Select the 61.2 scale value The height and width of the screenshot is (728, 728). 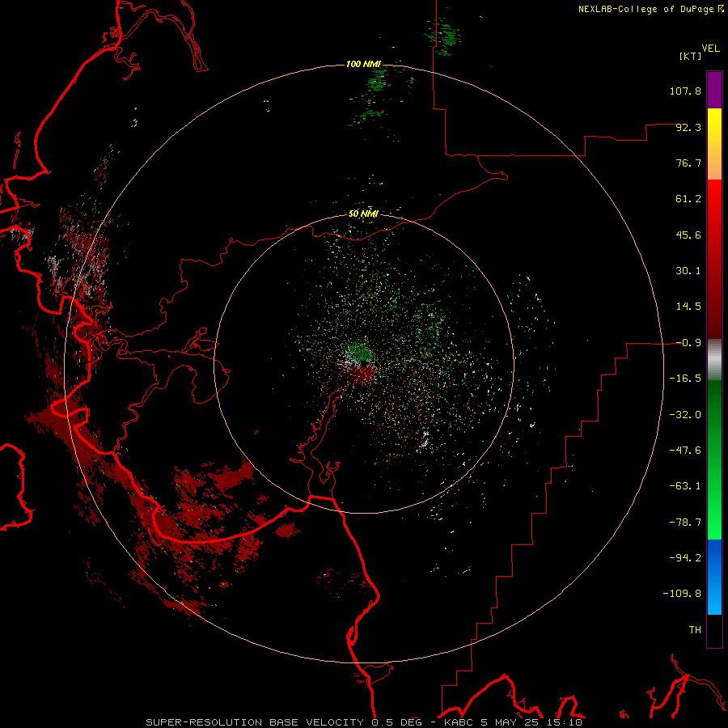click(688, 199)
